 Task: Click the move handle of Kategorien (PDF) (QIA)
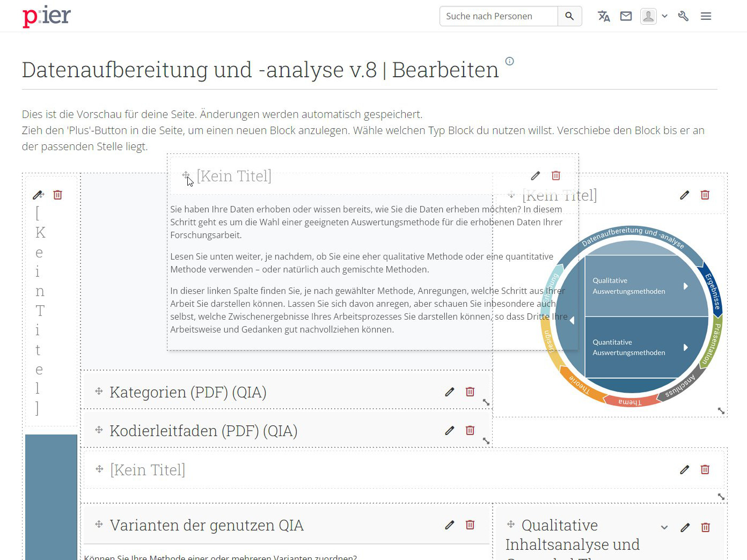[99, 392]
